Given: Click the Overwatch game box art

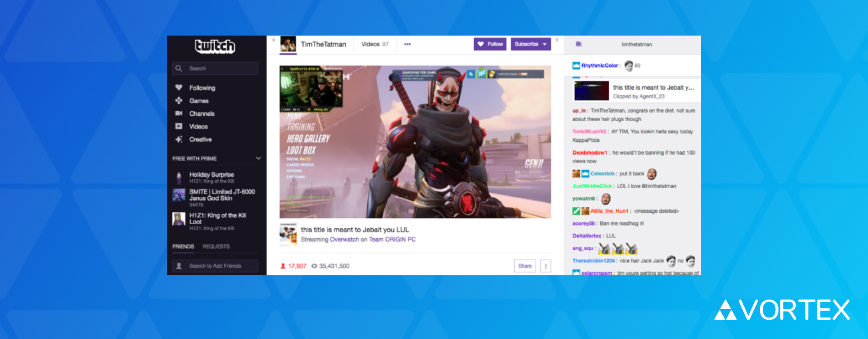Looking at the screenshot, I should tap(288, 235).
